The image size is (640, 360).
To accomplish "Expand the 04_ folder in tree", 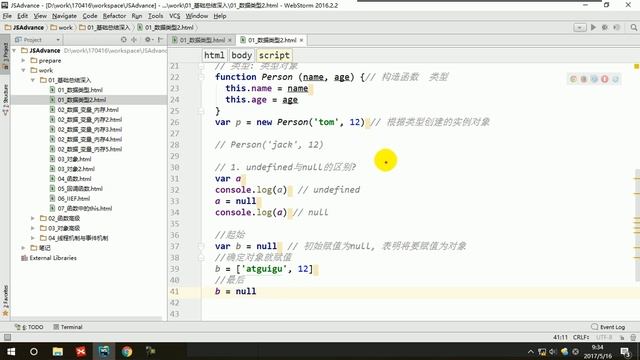I will (x=33, y=238).
